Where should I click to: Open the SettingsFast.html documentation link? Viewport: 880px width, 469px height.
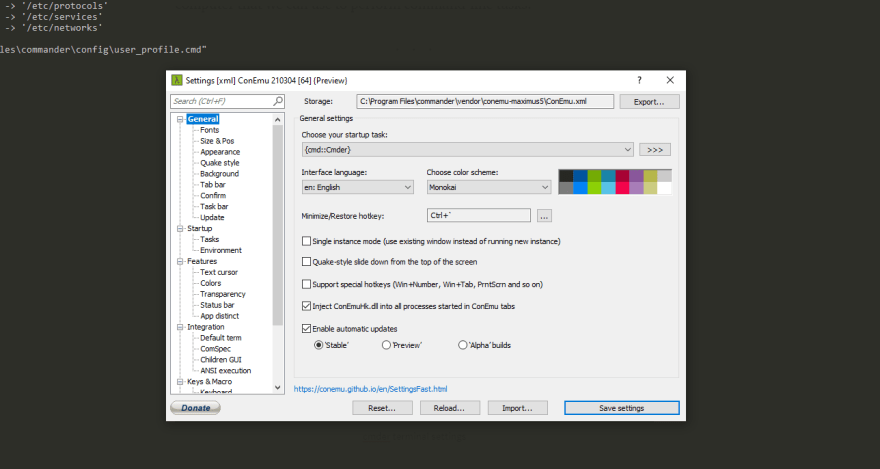click(370, 389)
